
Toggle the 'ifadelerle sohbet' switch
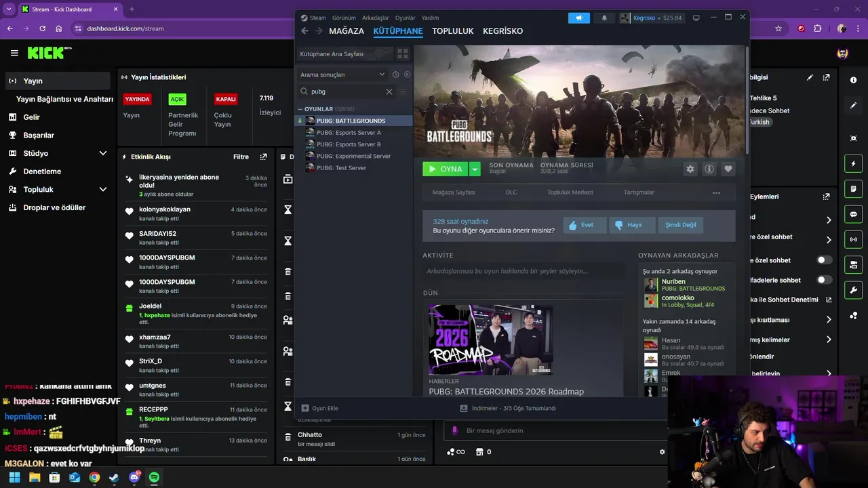click(825, 279)
